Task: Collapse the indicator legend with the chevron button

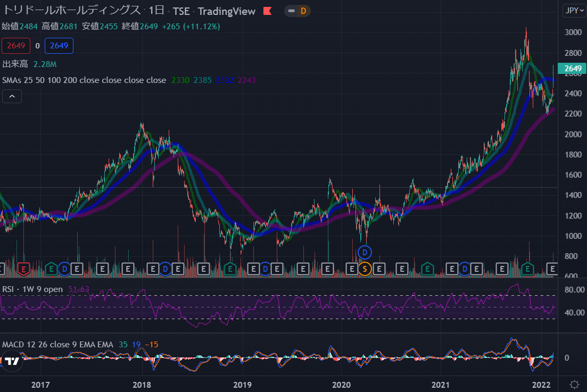Action: [x=12, y=96]
